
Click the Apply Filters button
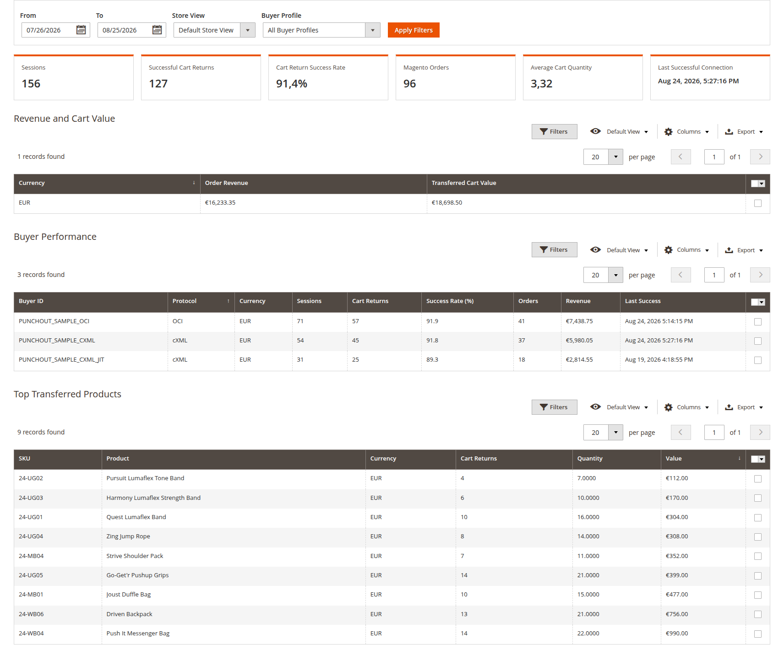pos(414,30)
